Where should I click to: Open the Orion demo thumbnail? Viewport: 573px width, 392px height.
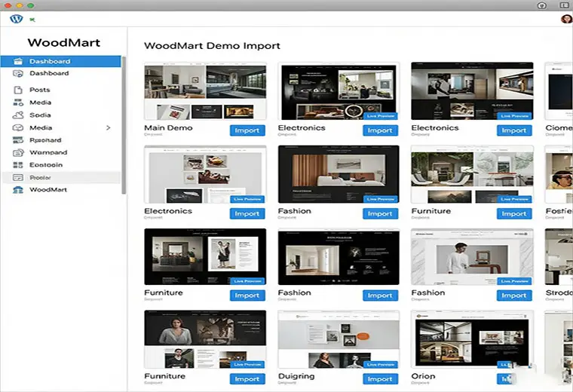click(x=472, y=339)
